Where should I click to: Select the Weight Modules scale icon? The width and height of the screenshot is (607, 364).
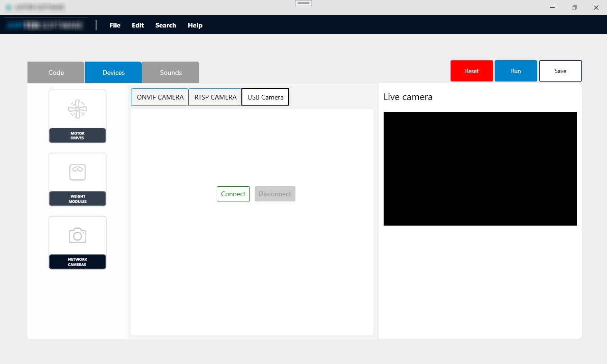click(77, 172)
